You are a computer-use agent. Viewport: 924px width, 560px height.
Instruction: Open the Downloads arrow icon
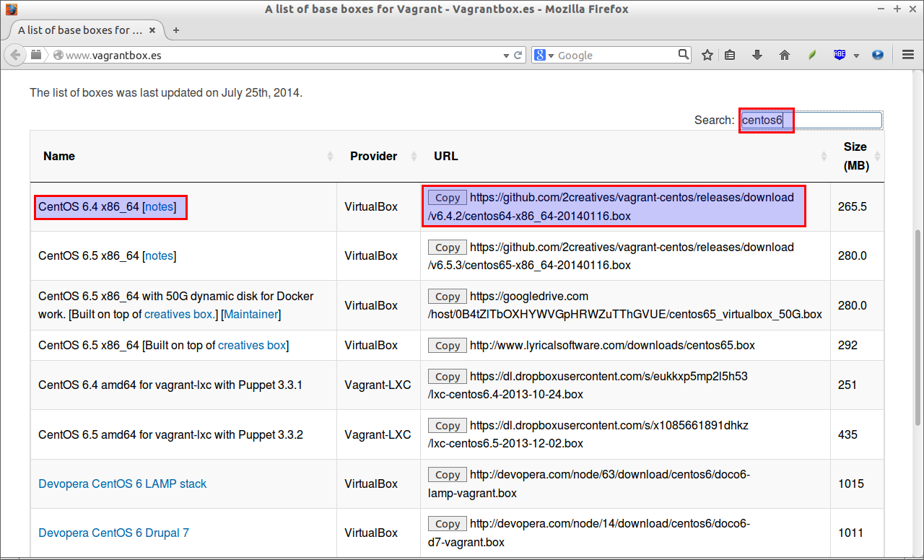coord(757,55)
